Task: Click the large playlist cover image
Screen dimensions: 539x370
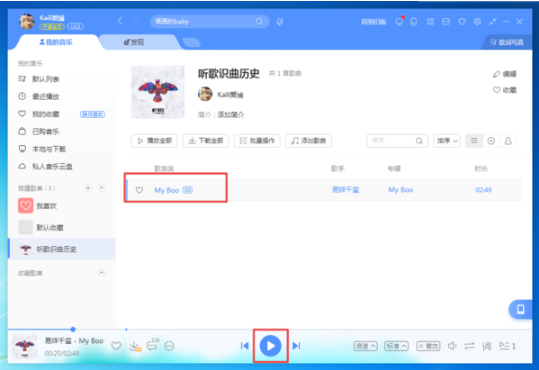Action: [158, 92]
